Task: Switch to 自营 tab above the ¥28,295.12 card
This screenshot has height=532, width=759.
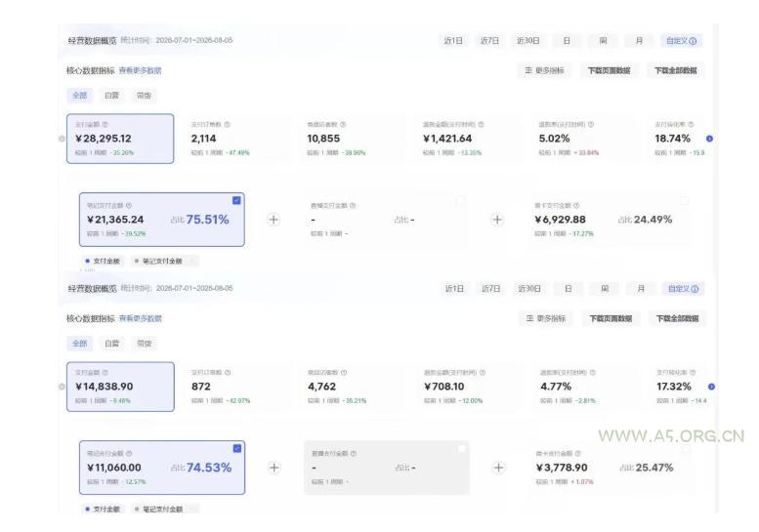Action: (111, 96)
